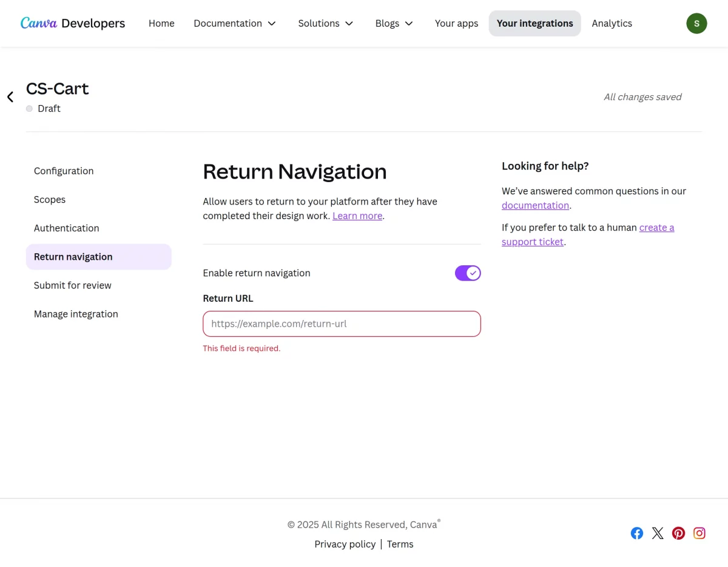Select Return navigation in the sidebar
728x567 pixels.
tap(99, 257)
